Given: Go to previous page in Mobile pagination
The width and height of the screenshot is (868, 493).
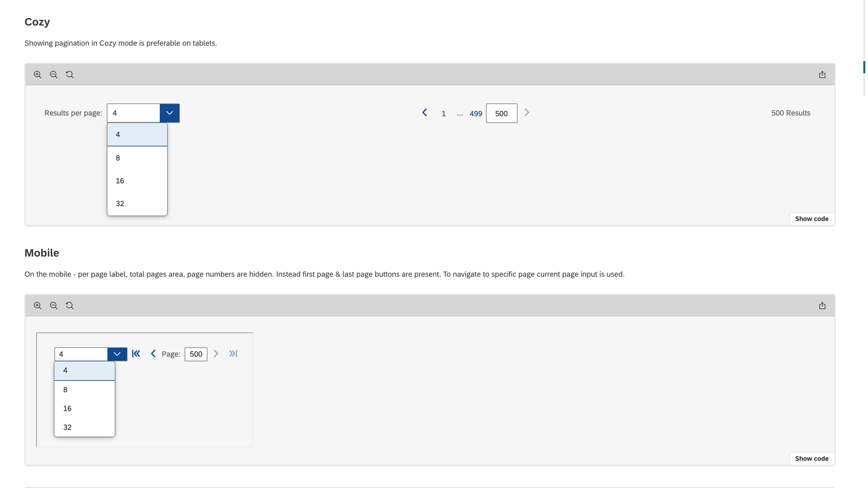Looking at the screenshot, I should click(153, 354).
